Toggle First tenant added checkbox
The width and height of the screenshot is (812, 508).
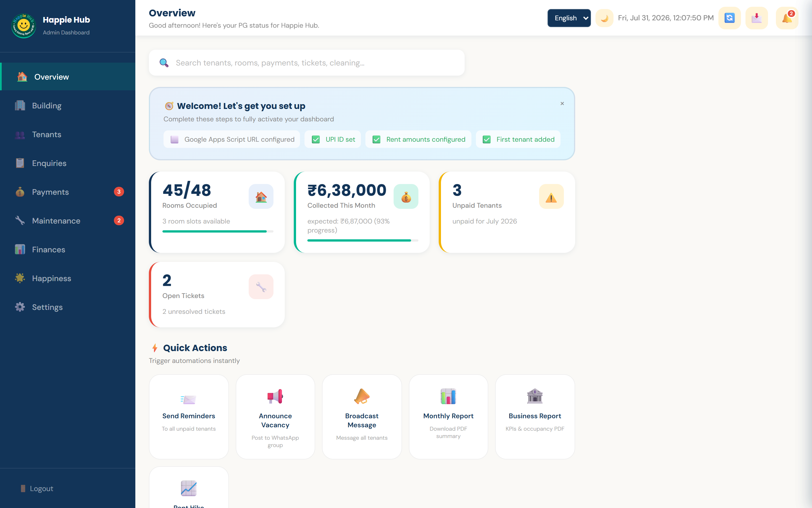(487, 139)
